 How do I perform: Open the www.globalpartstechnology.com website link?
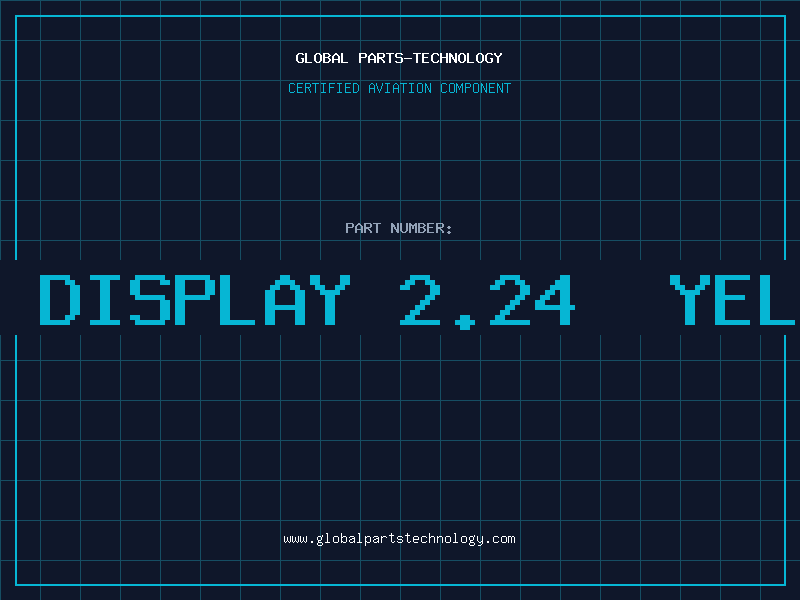(399, 539)
